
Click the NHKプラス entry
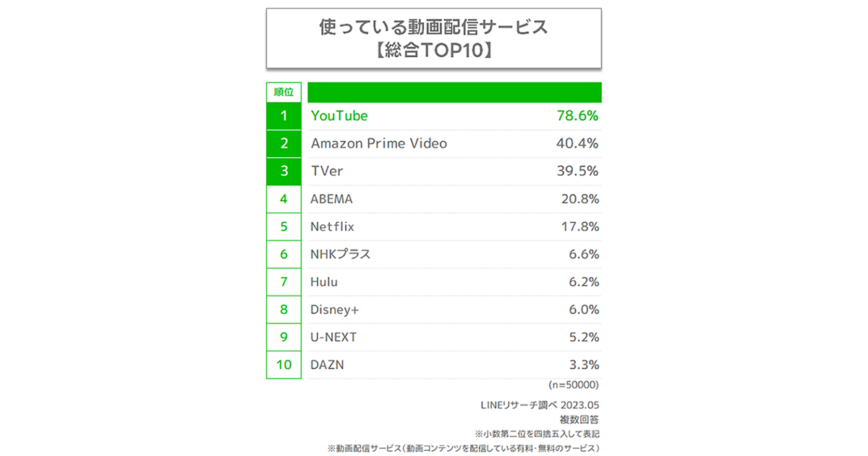coord(341,254)
